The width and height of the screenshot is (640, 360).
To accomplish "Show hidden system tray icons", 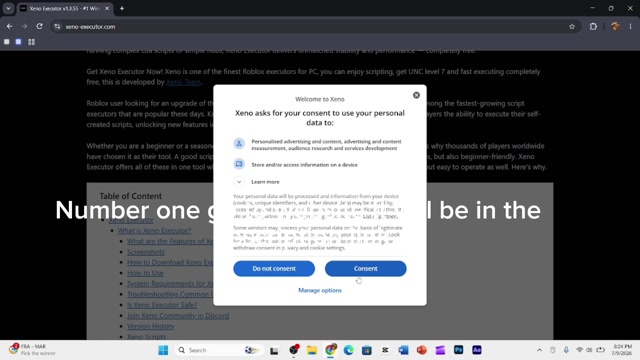I will pos(539,350).
